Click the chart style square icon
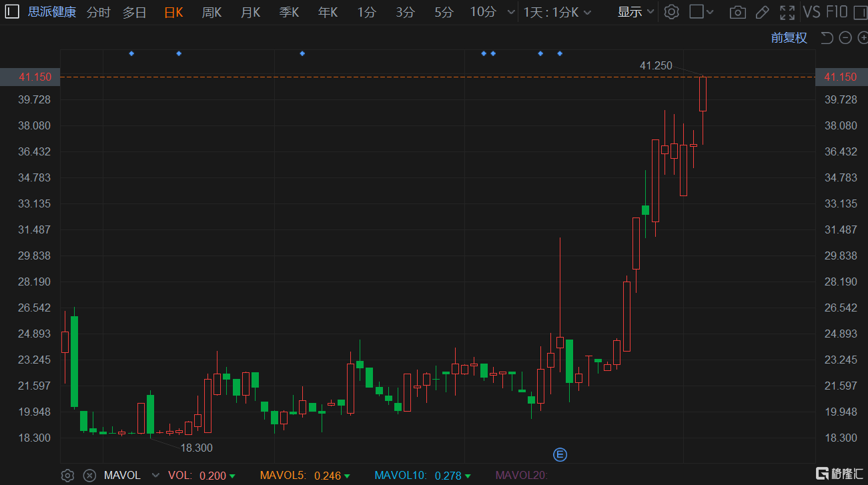Viewport: 868px width, 485px height. pos(697,11)
